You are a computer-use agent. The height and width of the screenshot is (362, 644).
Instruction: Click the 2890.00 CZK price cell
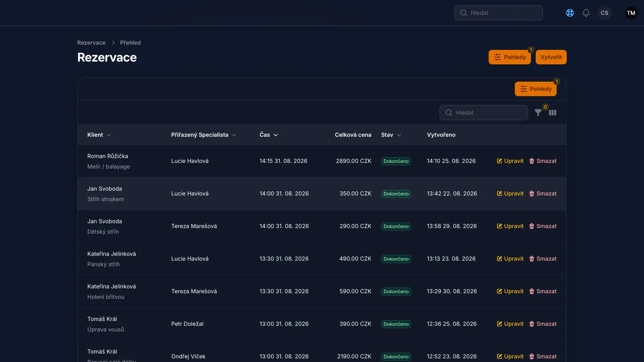coord(354,161)
